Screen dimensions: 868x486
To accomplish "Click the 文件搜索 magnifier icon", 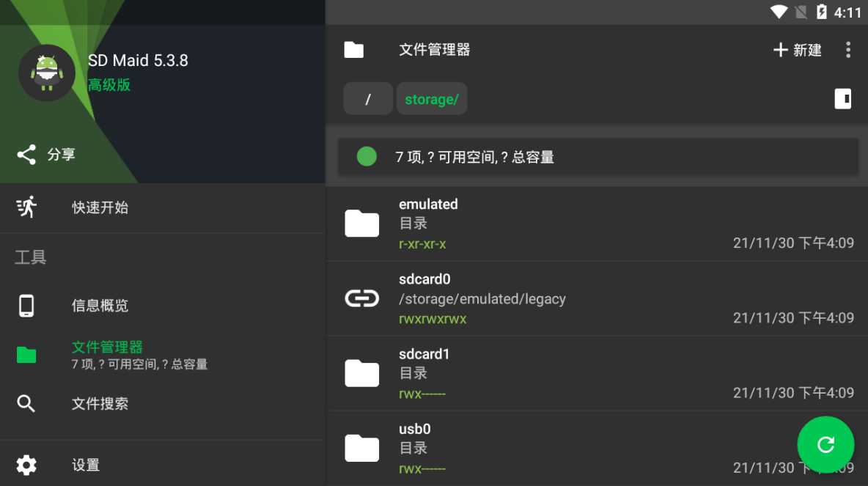I will (x=26, y=403).
